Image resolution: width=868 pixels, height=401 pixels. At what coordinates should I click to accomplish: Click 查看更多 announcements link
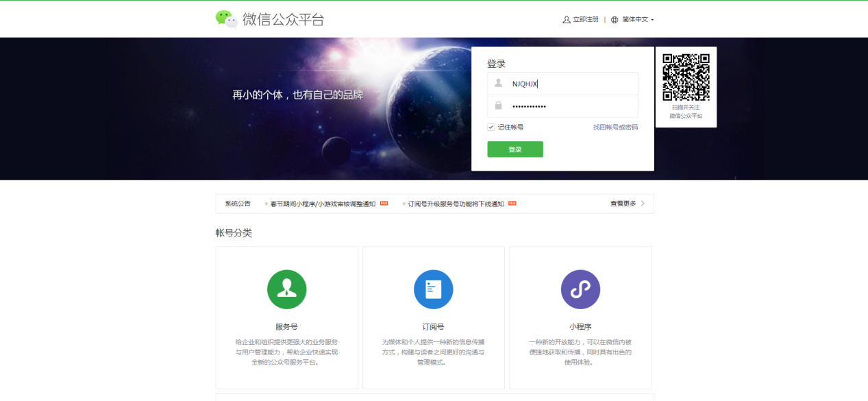coord(623,204)
